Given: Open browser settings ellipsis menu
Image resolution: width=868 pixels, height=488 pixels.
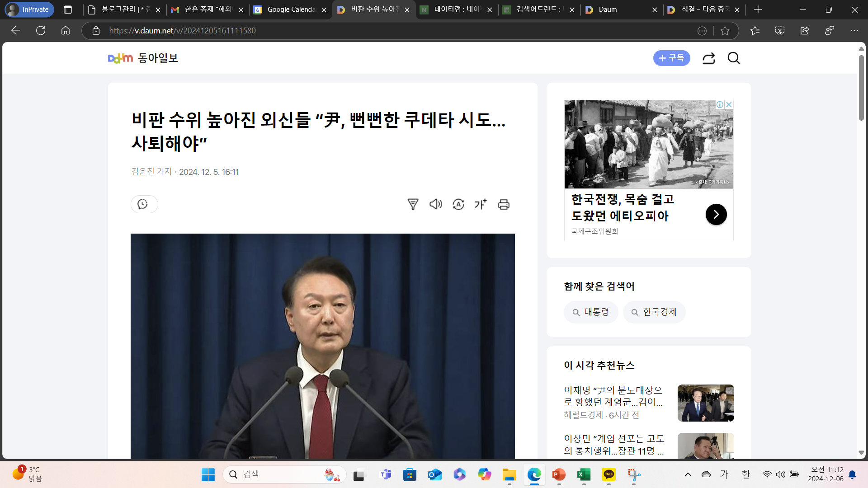Looking at the screenshot, I should point(854,31).
